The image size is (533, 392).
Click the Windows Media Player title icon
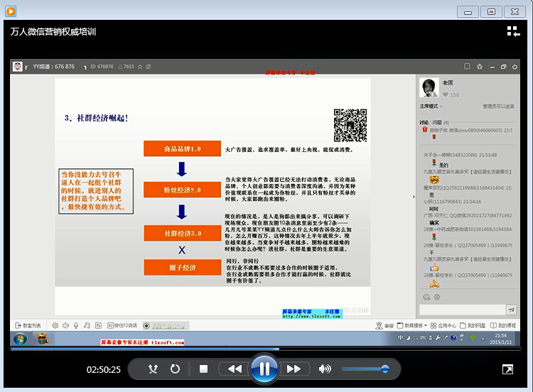(x=11, y=11)
